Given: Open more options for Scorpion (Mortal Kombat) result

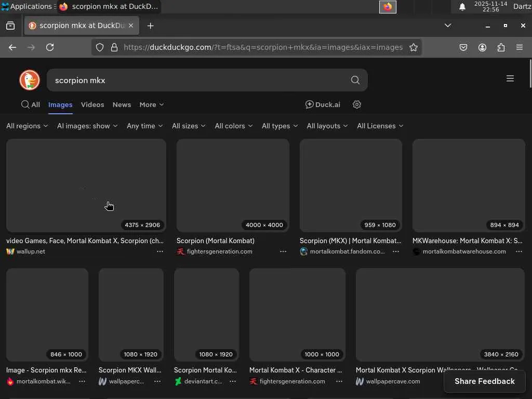Looking at the screenshot, I should click(x=283, y=251).
